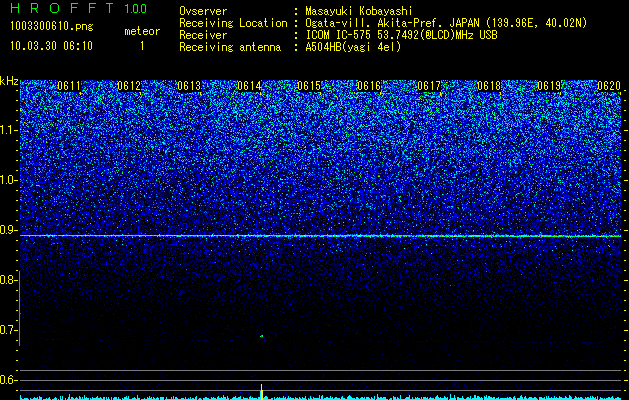The image size is (629, 400).
Task: Click the 0.6 frequency axis label
Action: tap(7, 380)
